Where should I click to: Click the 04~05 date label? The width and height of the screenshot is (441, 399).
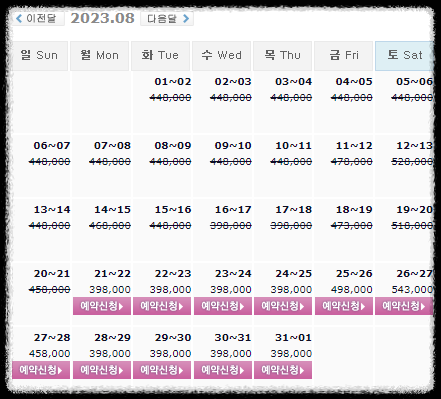pos(354,82)
